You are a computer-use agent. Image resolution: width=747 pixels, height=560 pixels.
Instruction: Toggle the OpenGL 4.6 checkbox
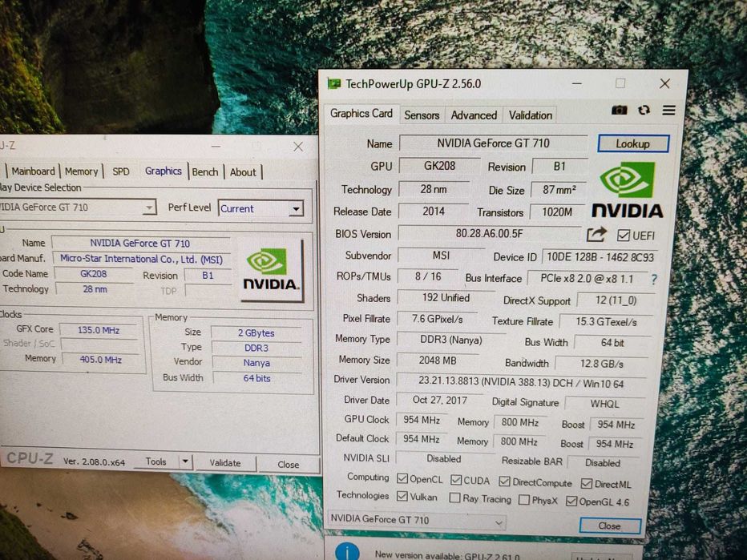point(571,501)
